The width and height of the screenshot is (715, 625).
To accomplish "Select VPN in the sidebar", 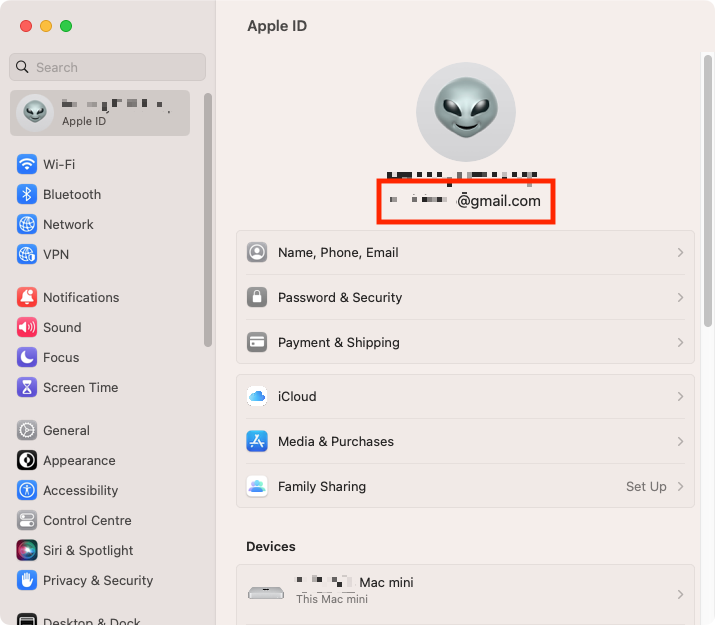I will point(56,254).
